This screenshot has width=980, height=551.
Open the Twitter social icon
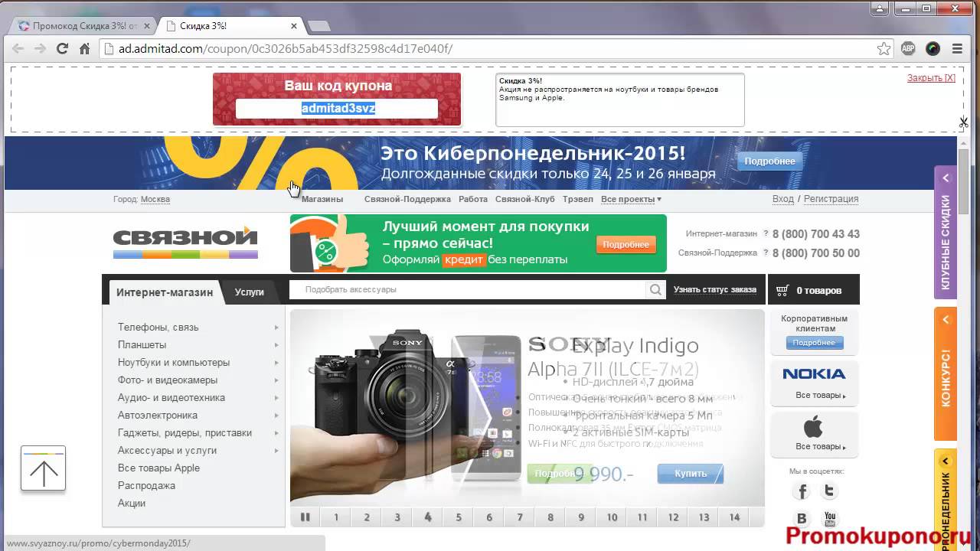(829, 491)
